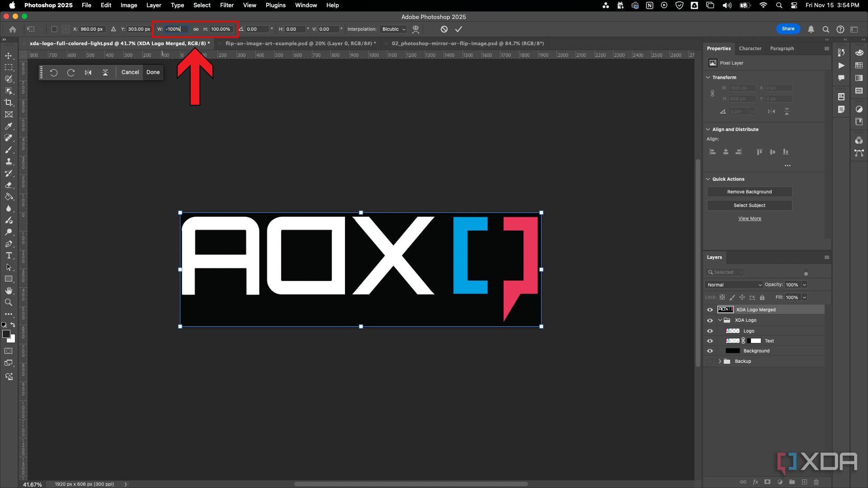
Task: Collapse the Transform section
Action: click(708, 78)
